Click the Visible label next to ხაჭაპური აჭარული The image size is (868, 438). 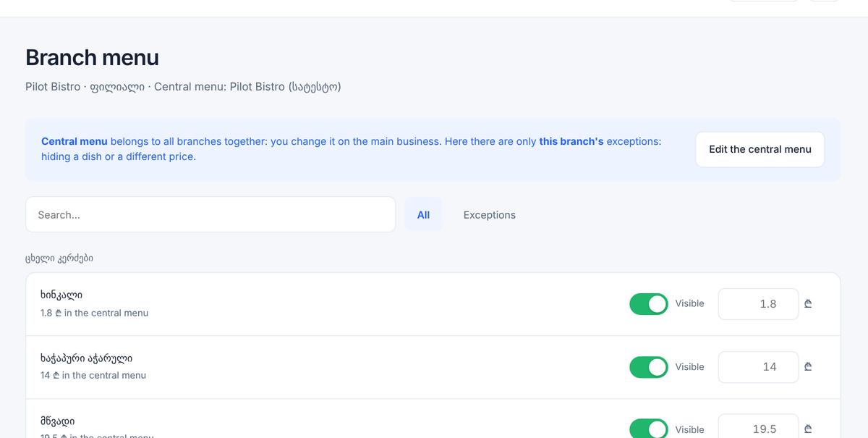689,366
